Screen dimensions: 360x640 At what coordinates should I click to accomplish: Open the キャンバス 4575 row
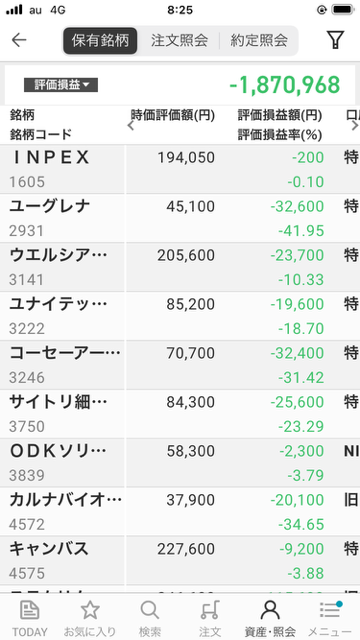(180, 561)
